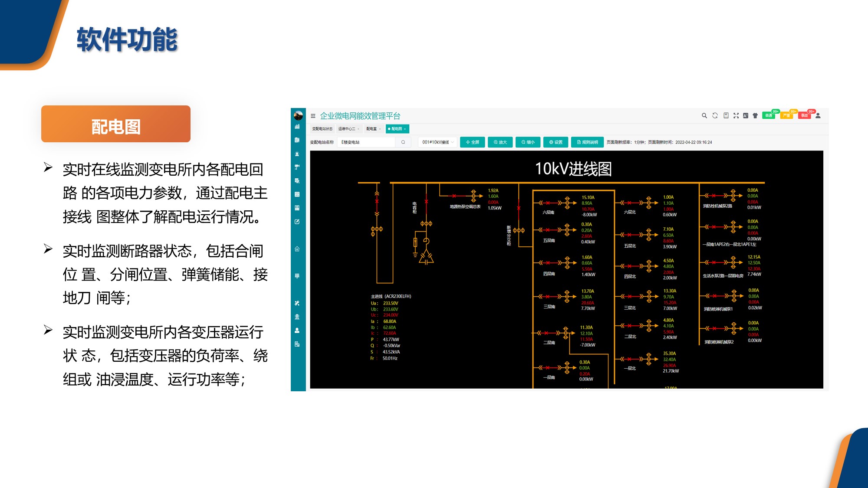
Task: Click the refresh arrows icon in header
Action: (715, 115)
